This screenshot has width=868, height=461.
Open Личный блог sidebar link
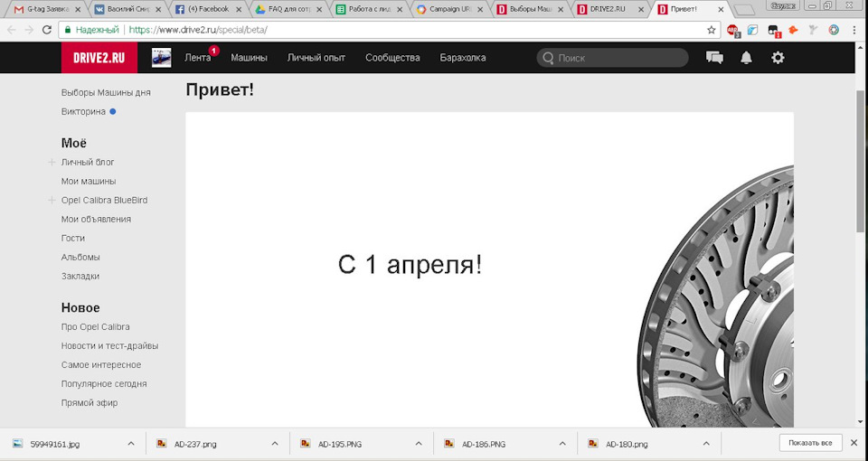88,162
